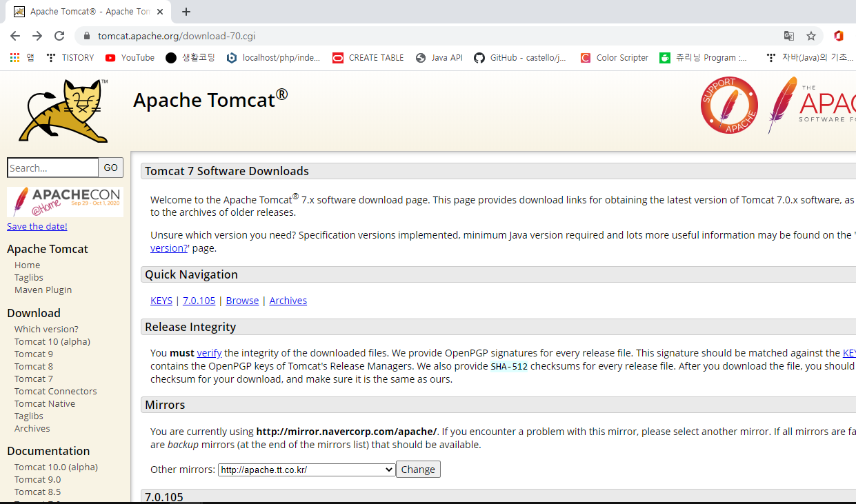Open Which version? in Download section

tap(46, 330)
